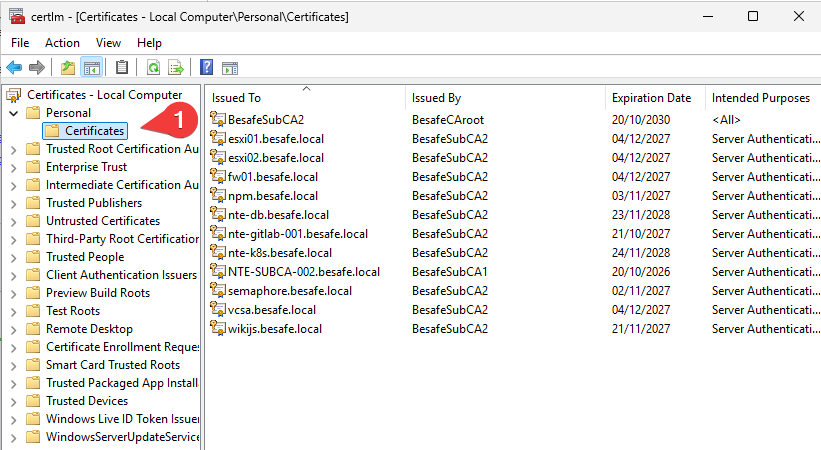The width and height of the screenshot is (821, 450).
Task: Open the View menu
Action: 108,43
